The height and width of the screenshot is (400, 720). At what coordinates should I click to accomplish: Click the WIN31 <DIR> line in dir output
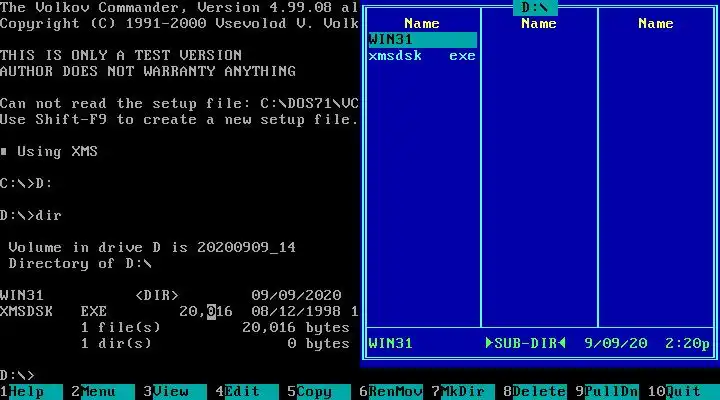[171, 295]
